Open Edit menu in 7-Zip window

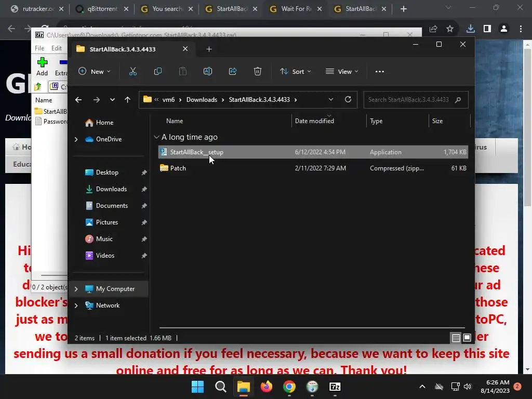[56, 48]
